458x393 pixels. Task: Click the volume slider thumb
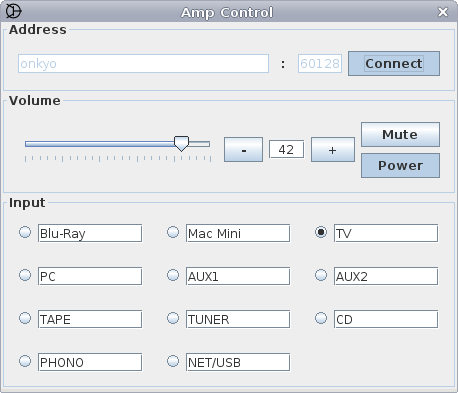(181, 144)
